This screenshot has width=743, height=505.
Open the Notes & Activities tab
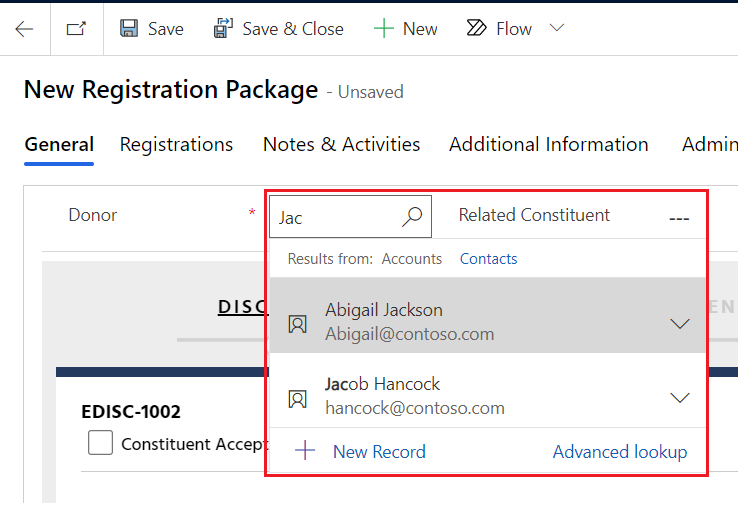pos(341,145)
